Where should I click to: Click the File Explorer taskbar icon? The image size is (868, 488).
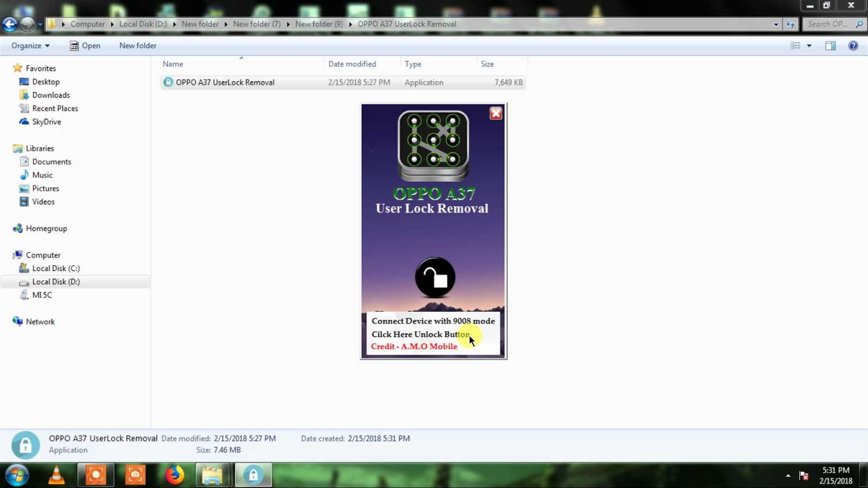pyautogui.click(x=212, y=476)
